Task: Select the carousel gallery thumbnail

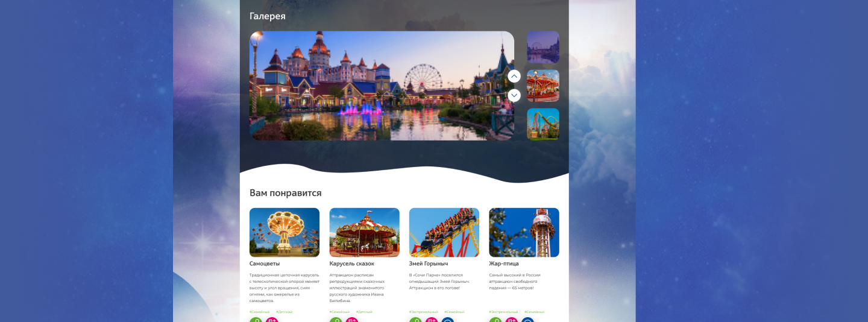Action: click(x=542, y=86)
